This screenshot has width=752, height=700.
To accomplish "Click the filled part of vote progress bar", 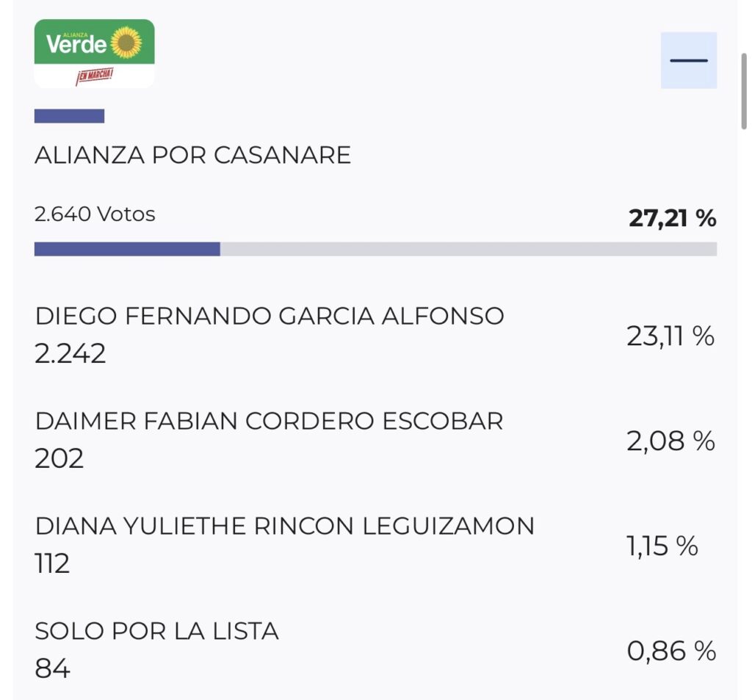I will pos(127,249).
